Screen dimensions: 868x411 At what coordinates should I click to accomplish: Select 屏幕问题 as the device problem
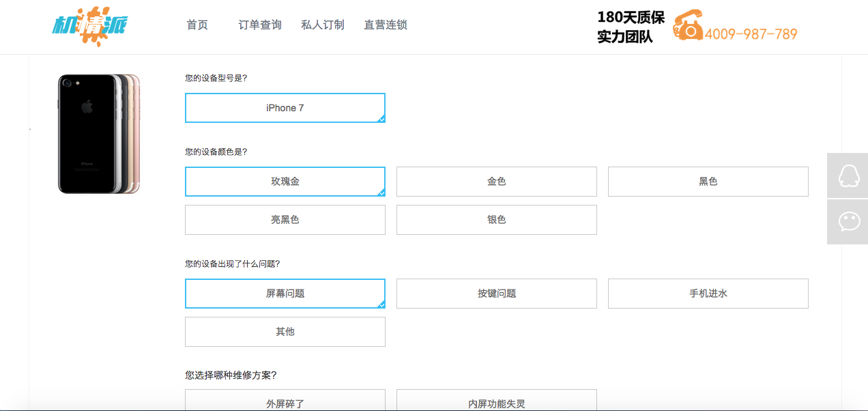pos(285,294)
